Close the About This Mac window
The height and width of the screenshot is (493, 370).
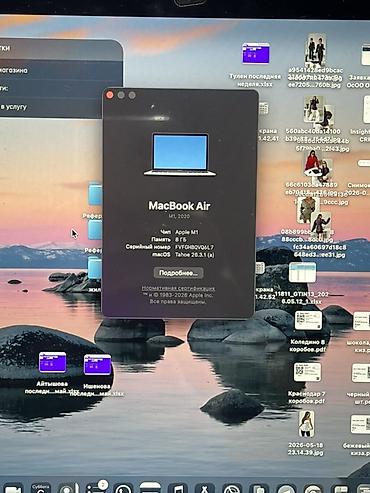point(110,95)
